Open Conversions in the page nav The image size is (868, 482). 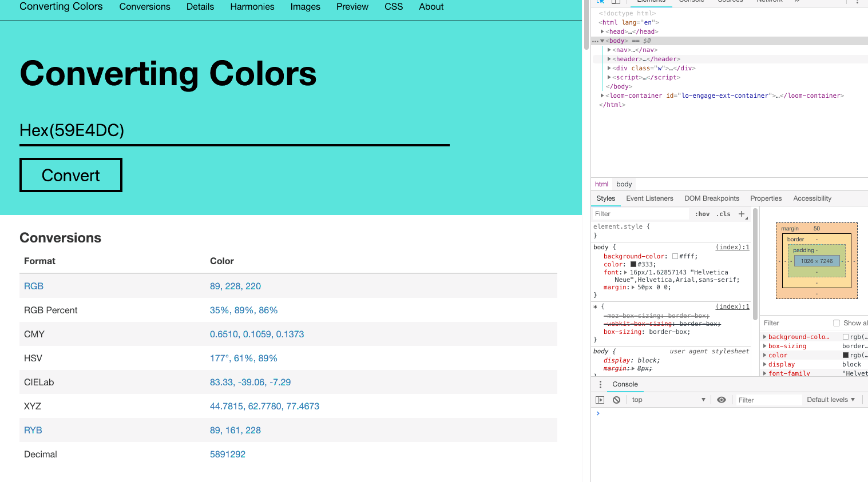(145, 7)
